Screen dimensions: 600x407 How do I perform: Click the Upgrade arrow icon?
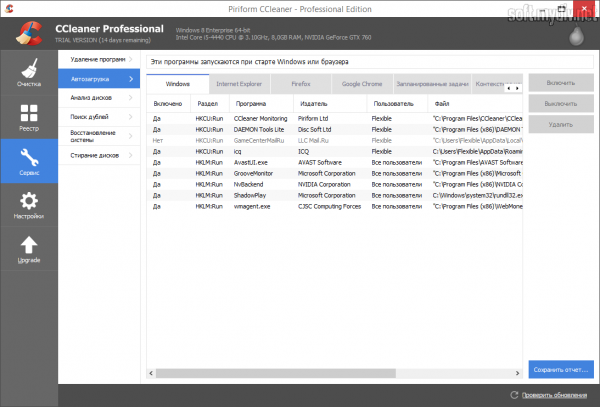pos(29,245)
